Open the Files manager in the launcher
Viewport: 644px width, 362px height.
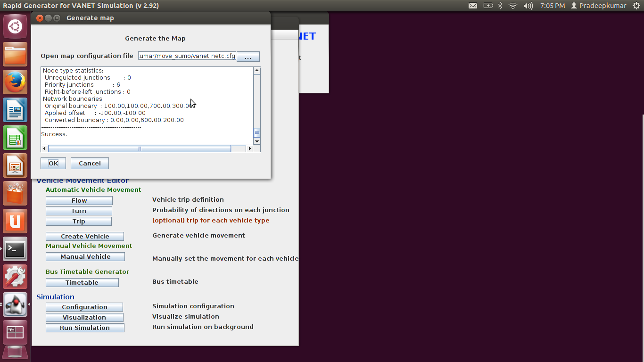click(x=15, y=55)
